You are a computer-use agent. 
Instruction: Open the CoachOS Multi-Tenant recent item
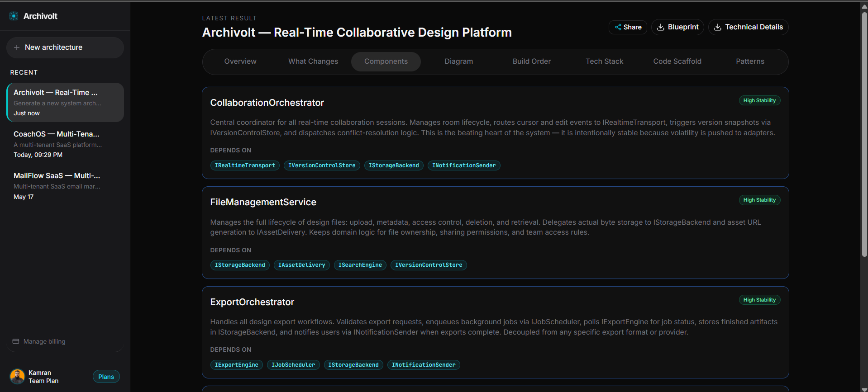[65, 144]
